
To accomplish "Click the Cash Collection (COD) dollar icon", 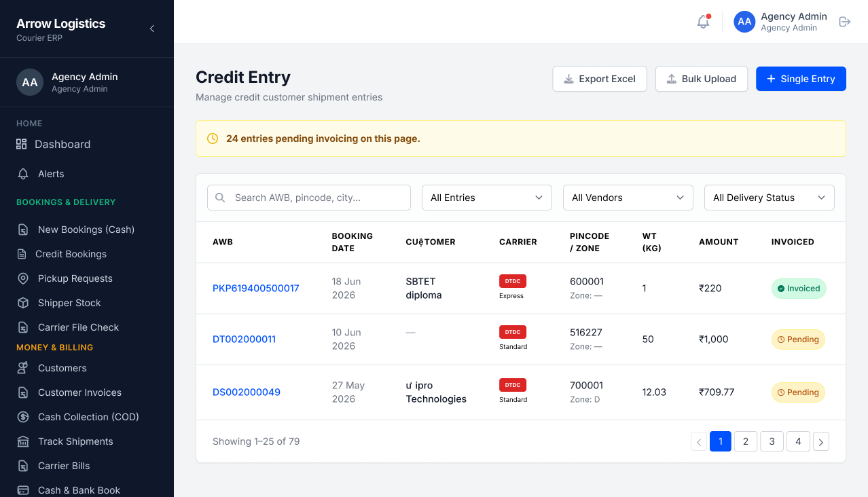I will click(23, 417).
